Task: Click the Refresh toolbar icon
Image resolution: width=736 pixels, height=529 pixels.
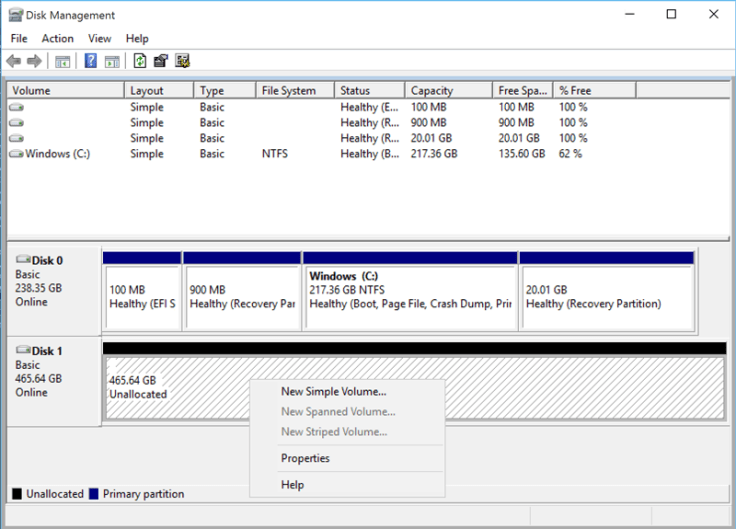Action: pyautogui.click(x=140, y=61)
